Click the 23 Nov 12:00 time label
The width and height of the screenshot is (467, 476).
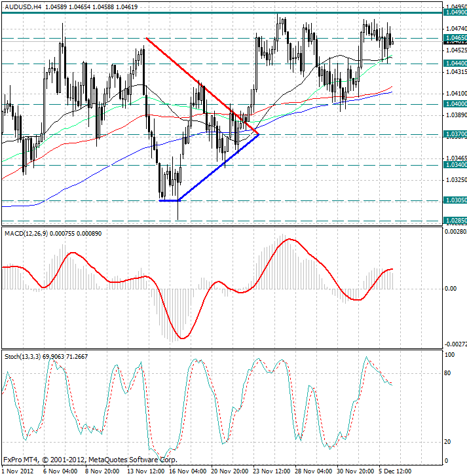click(271, 471)
